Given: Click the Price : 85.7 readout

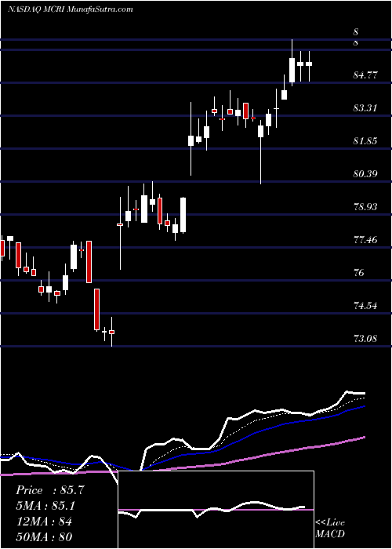Looking at the screenshot, I should (x=49, y=490).
